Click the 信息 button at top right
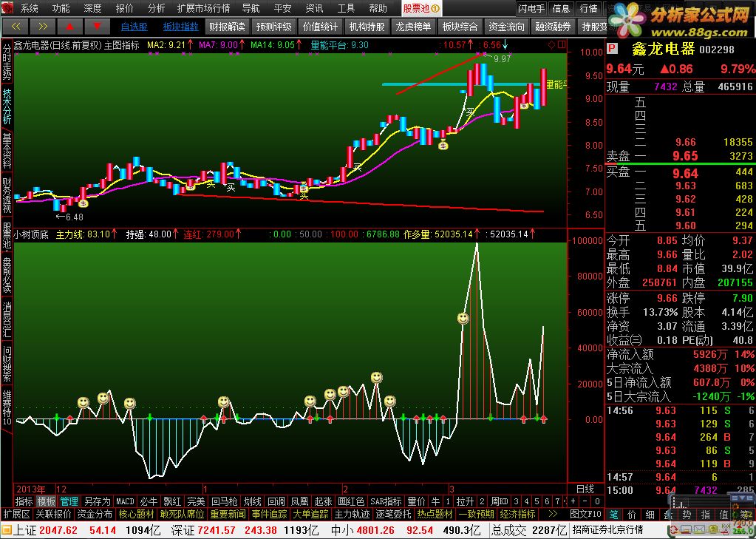The height and width of the screenshot is (539, 756). (x=561, y=8)
